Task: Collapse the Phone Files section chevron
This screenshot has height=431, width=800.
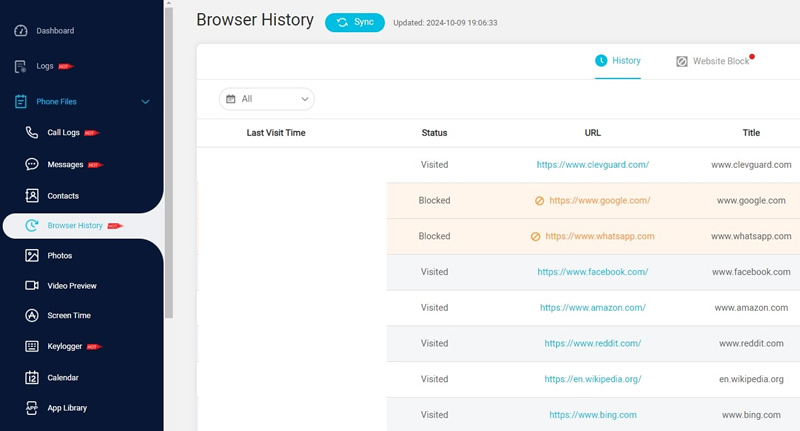Action: (x=145, y=102)
